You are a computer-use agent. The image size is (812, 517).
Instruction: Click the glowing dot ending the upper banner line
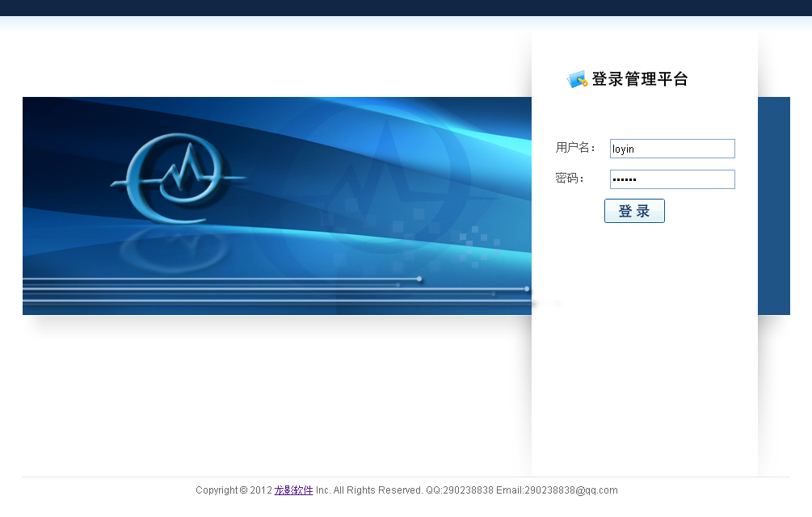[419, 279]
